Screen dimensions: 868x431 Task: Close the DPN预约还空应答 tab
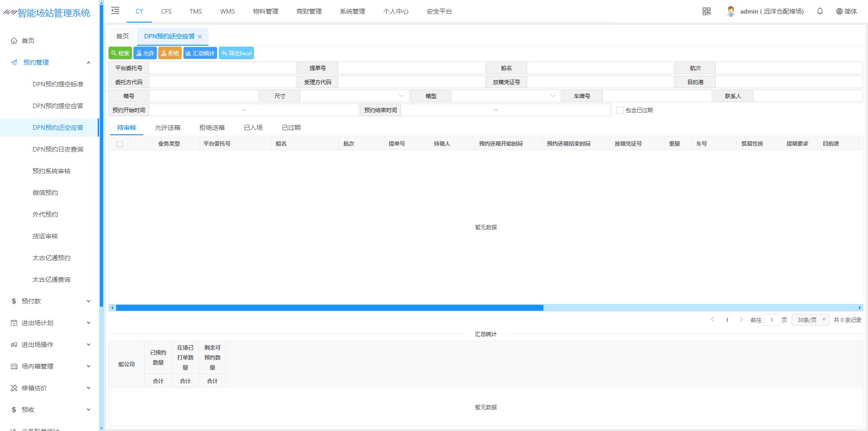coord(200,37)
